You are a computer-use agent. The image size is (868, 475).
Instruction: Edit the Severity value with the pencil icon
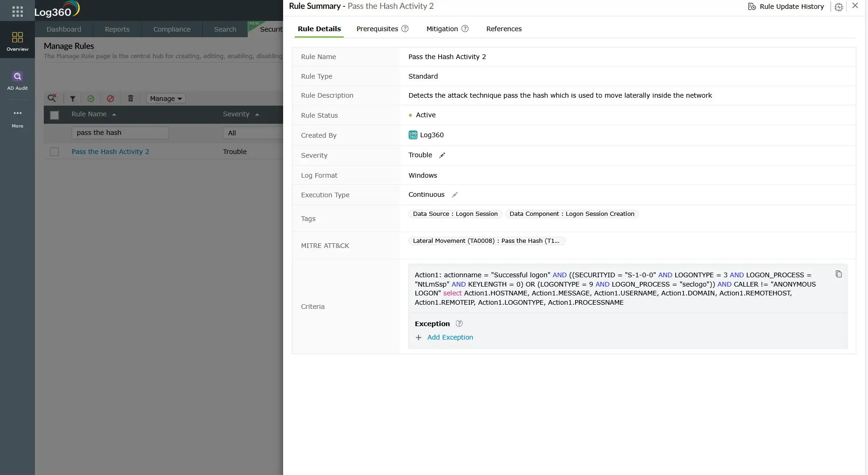(441, 155)
